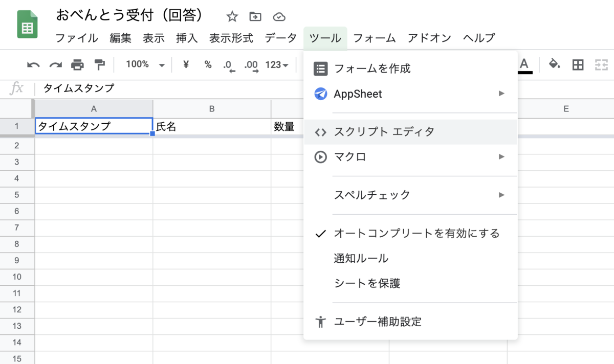614x364 pixels.
Task: Close the ツール menu
Action: tap(325, 38)
